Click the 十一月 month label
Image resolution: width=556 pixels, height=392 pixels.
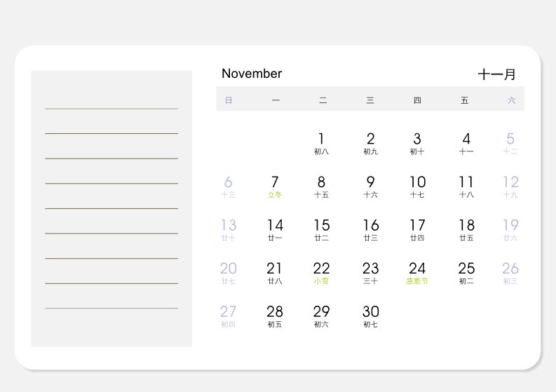(x=496, y=74)
